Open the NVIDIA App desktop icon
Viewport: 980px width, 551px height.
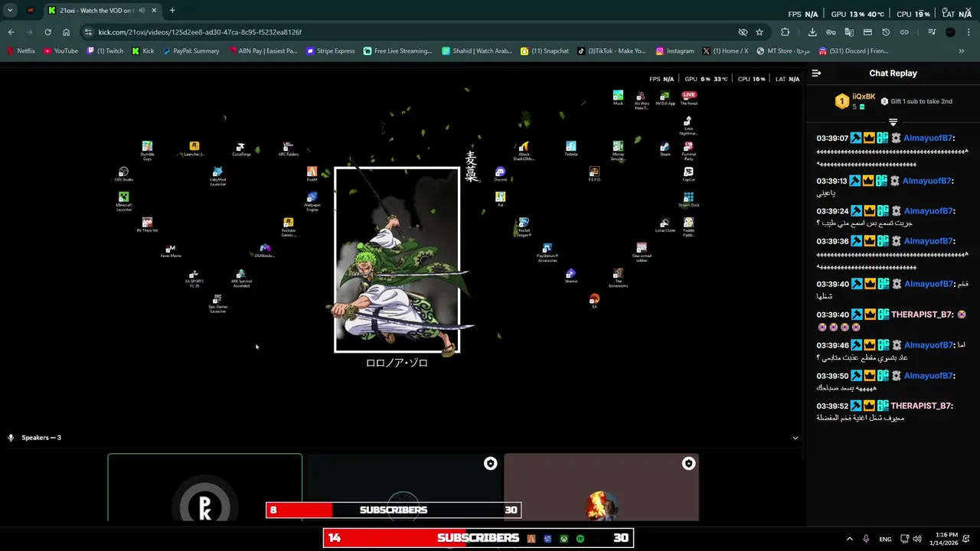point(665,98)
